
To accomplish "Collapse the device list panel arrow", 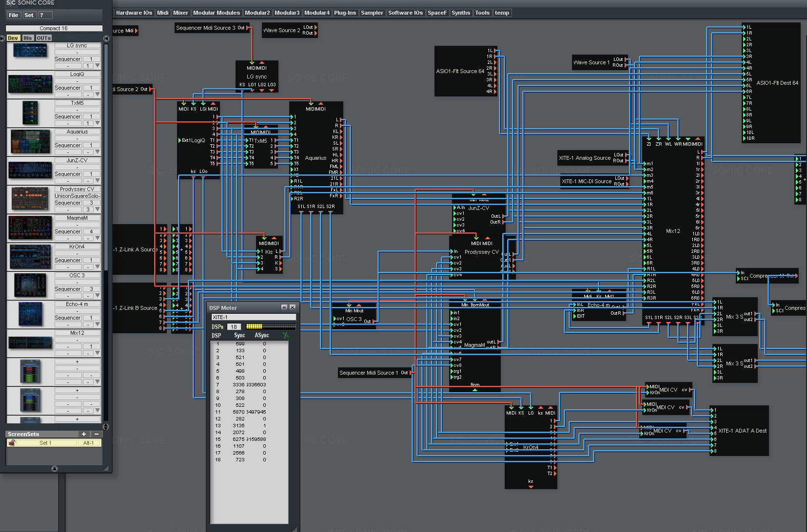I will click(x=106, y=38).
